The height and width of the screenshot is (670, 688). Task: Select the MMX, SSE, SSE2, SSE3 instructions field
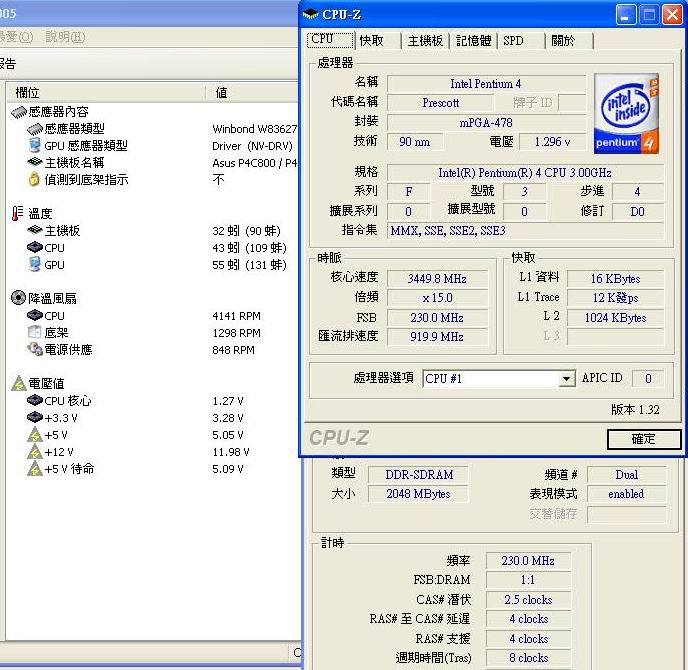pyautogui.click(x=525, y=231)
